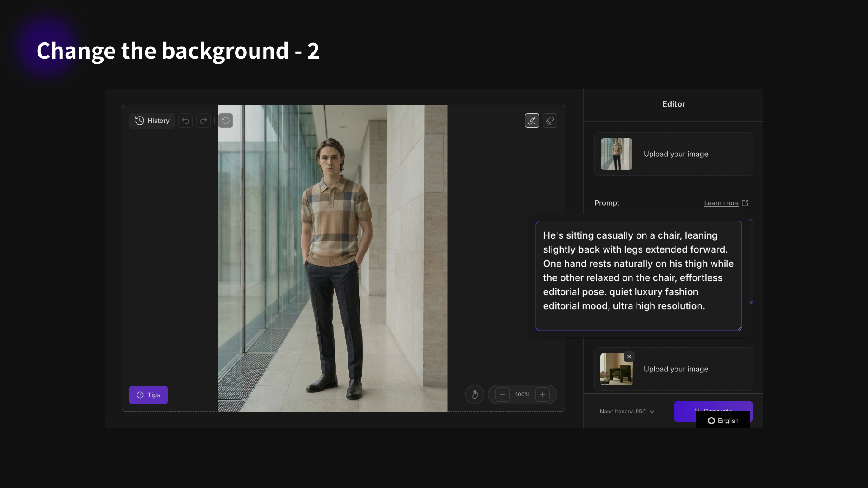Click the undo arrow icon
The image size is (868, 488).
[x=185, y=121]
